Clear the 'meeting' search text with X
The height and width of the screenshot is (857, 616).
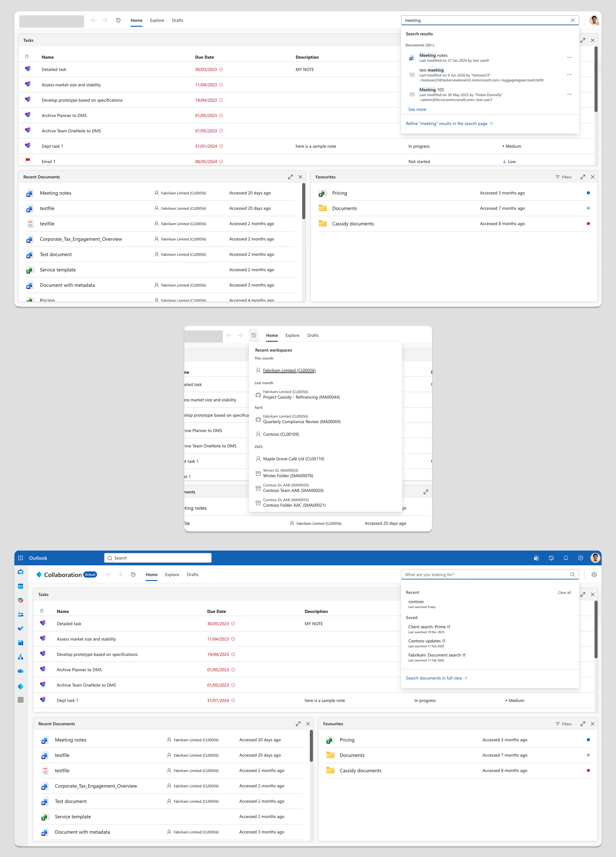point(573,20)
